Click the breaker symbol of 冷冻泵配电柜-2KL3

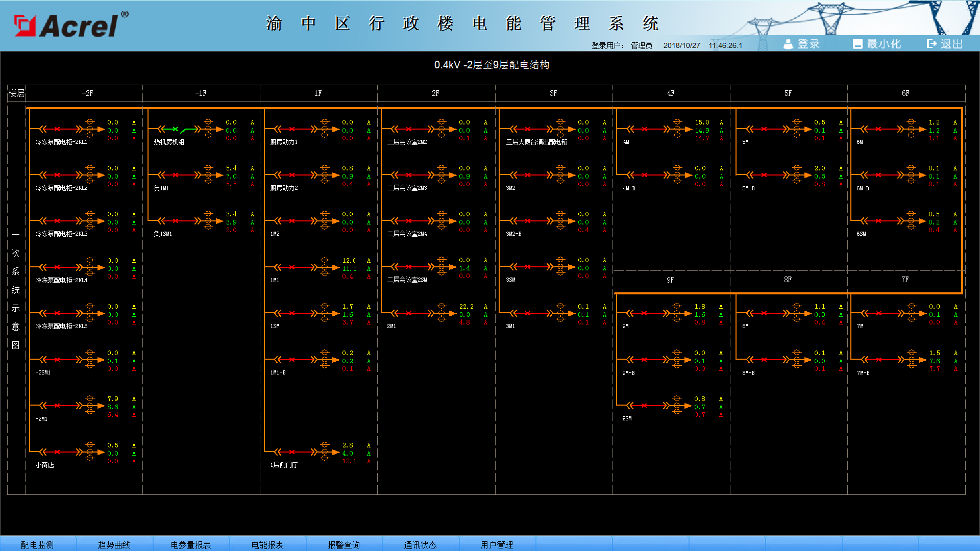click(57, 221)
